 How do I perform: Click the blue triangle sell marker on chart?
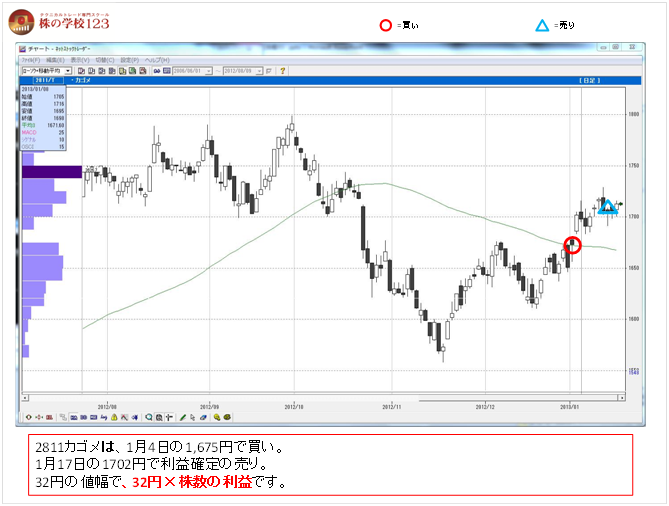pyautogui.click(x=607, y=206)
